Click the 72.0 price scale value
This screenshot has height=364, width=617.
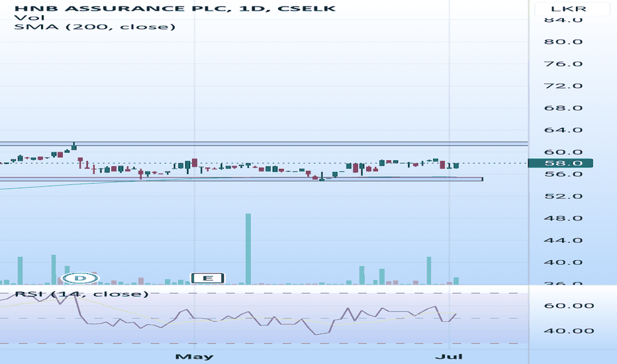563,86
